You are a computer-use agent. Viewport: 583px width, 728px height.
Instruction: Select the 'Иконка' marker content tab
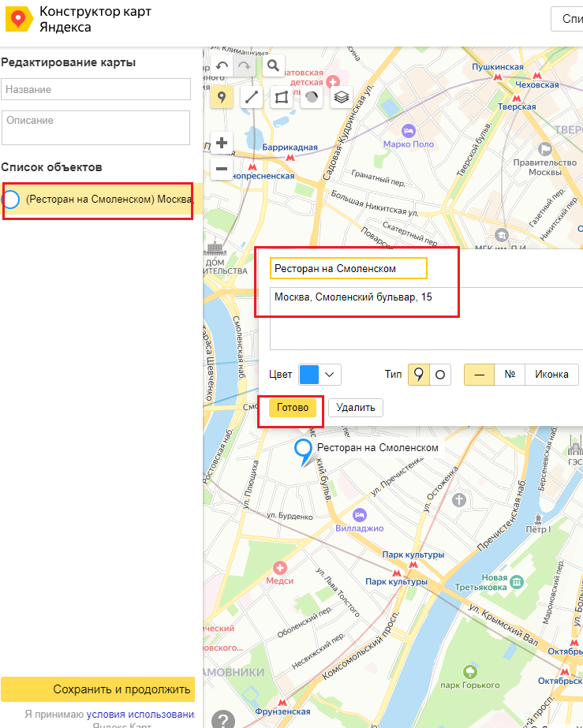551,374
